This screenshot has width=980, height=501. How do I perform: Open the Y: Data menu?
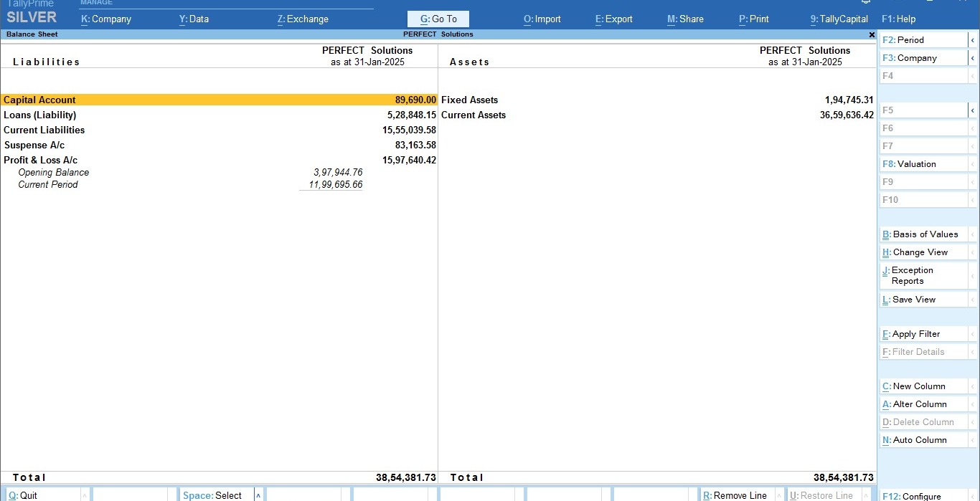tap(194, 19)
